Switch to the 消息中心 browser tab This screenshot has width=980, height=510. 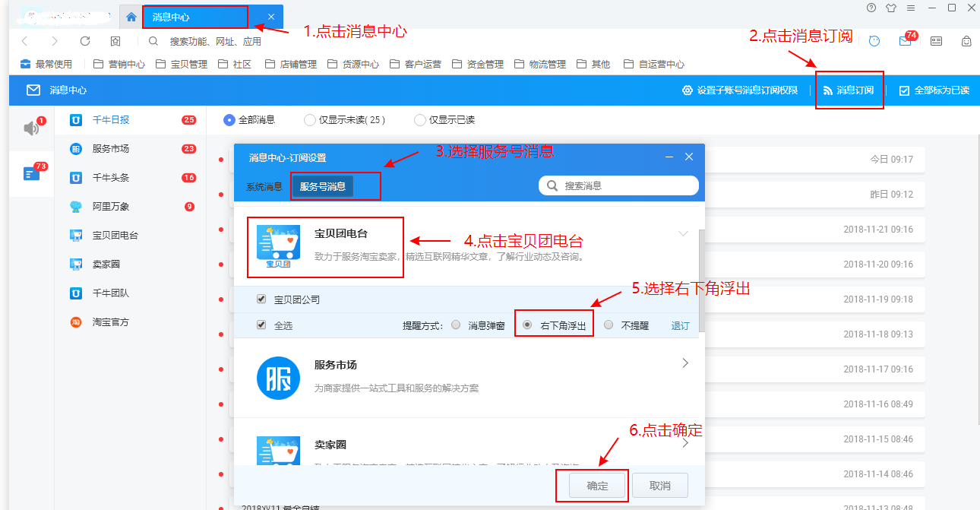point(203,17)
